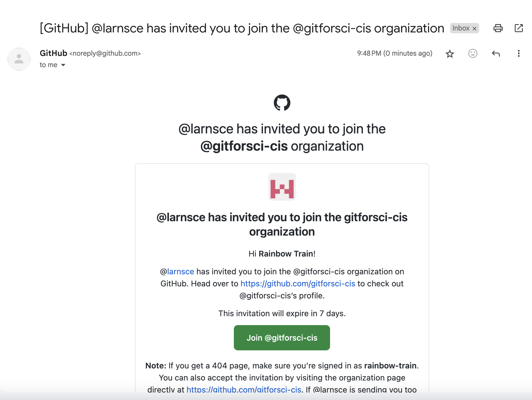Screen dimensions: 532x400
Task: Remove the Inbox label with its X
Action: click(x=475, y=28)
